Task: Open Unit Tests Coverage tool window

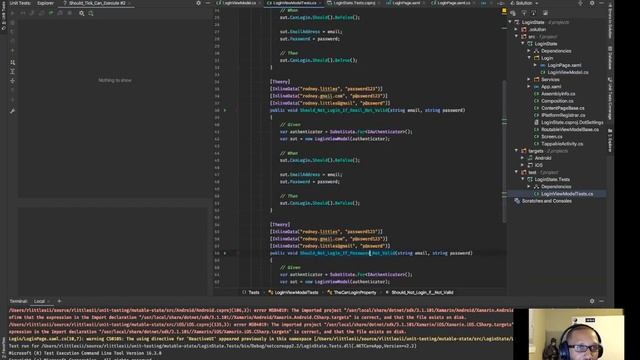Action: pyautogui.click(x=610, y=99)
